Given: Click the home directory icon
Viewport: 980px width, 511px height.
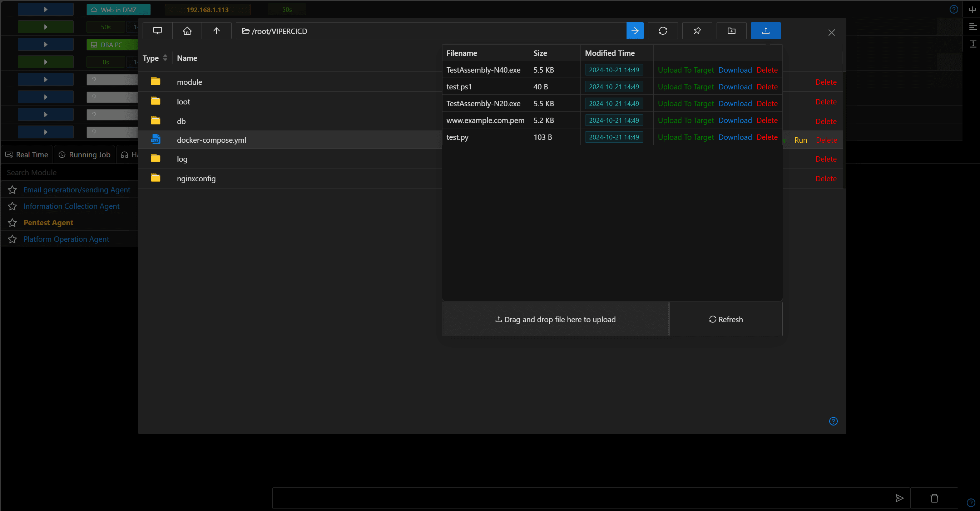Looking at the screenshot, I should 187,31.
